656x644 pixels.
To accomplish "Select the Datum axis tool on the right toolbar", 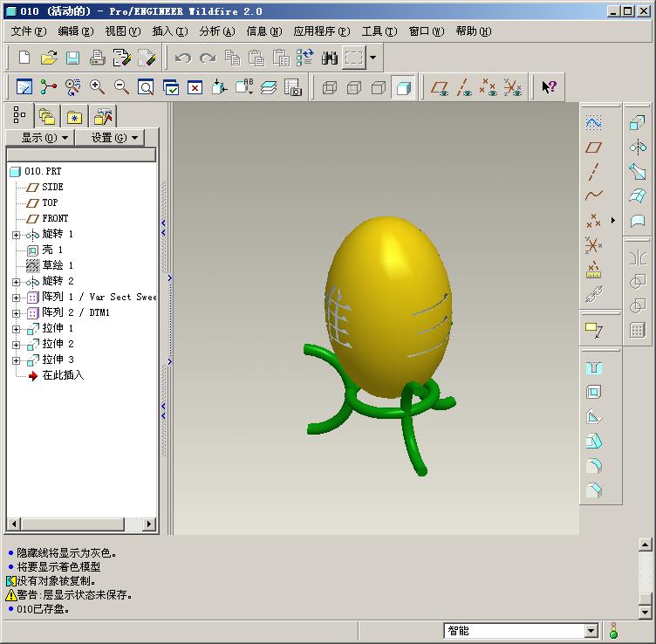I will point(594,171).
